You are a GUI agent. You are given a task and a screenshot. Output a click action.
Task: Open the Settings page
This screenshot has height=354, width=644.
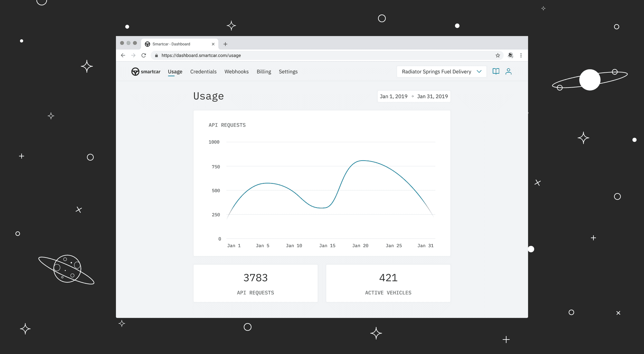288,71
